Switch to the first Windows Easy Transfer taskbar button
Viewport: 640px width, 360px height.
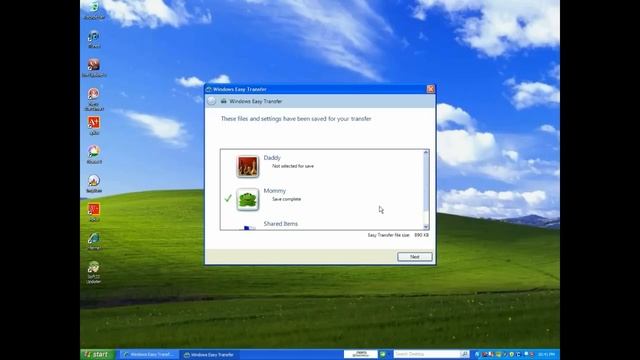(x=149, y=355)
